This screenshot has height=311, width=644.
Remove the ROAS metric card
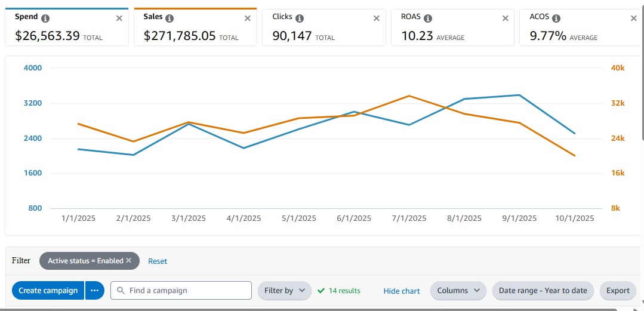point(505,19)
